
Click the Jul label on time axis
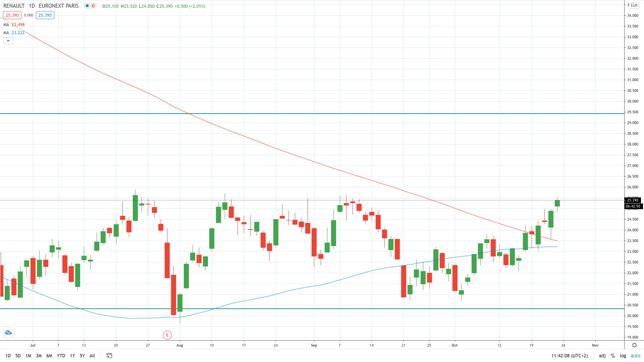pyautogui.click(x=33, y=345)
